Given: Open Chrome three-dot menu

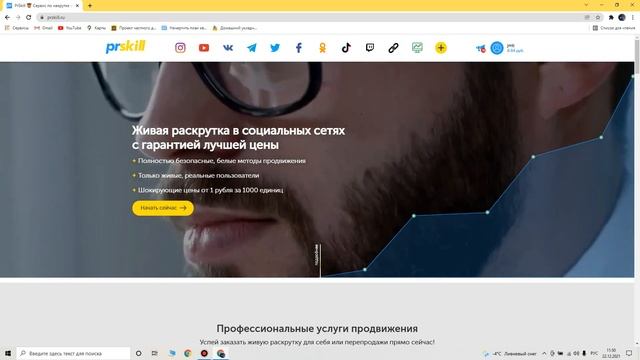Looking at the screenshot, I should point(633,17).
